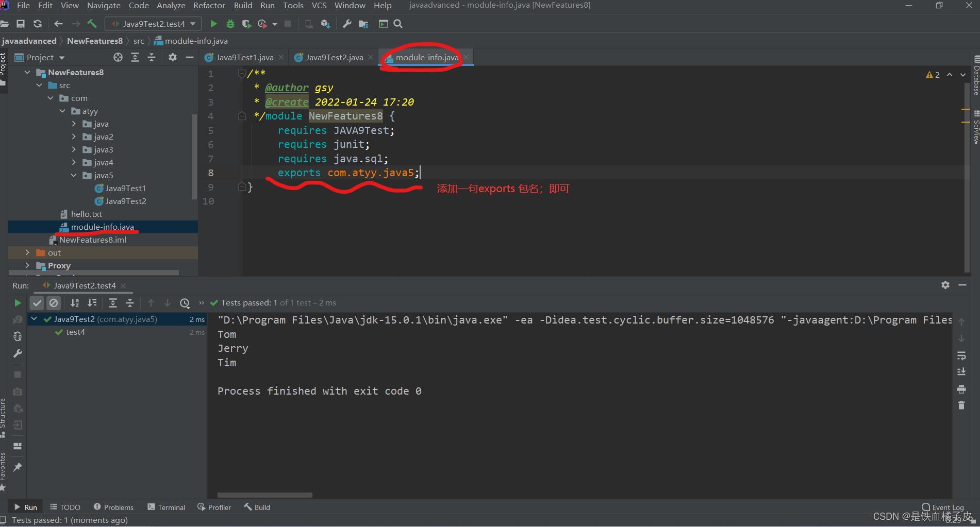Toggle Show Ignored tests button
The height and width of the screenshot is (527, 980).
point(54,303)
